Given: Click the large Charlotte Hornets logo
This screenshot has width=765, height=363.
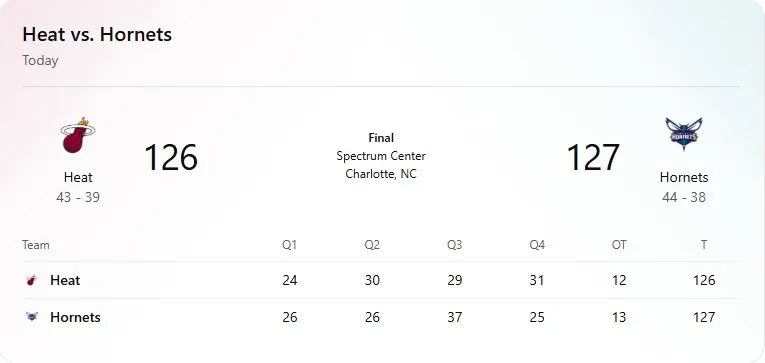Looking at the screenshot, I should [684, 134].
